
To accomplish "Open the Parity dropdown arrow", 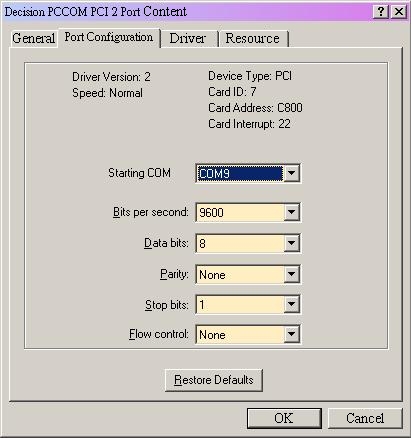I will (x=291, y=274).
